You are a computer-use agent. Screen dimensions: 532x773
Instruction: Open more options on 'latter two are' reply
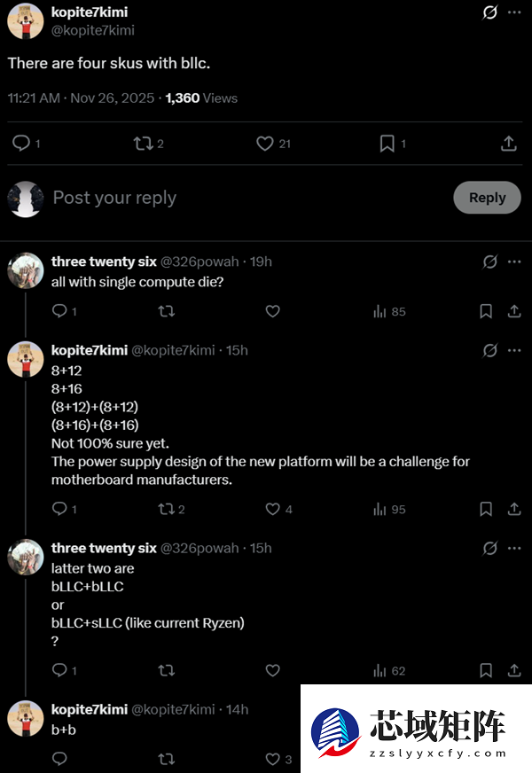(x=514, y=548)
